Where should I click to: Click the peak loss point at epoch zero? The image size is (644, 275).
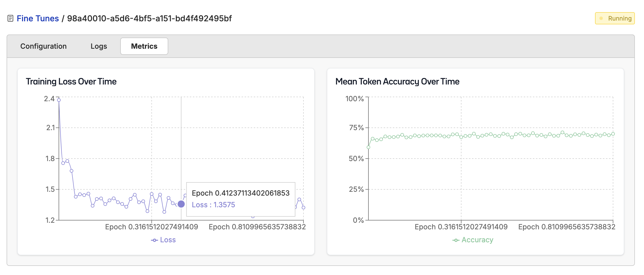click(x=59, y=100)
